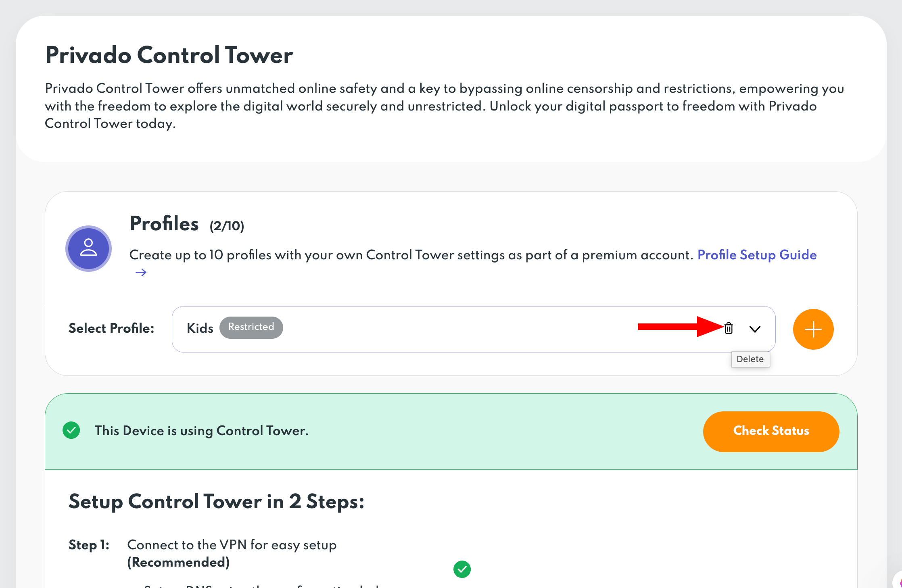
Task: Select the Kids profile name in combo box
Action: (200, 328)
